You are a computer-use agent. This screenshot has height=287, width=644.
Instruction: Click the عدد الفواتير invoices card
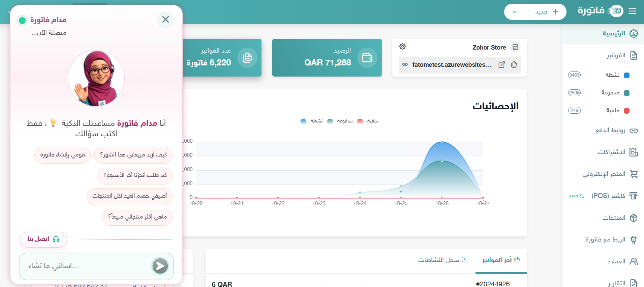click(x=222, y=58)
